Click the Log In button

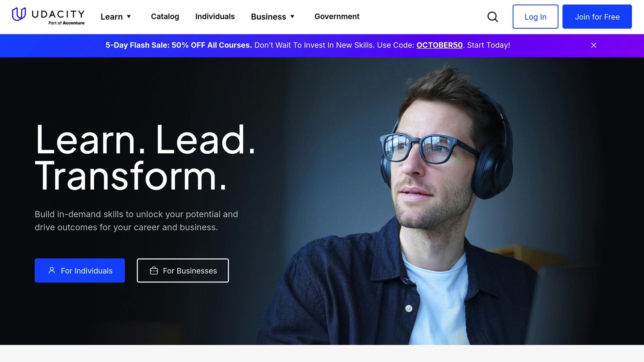pos(535,17)
